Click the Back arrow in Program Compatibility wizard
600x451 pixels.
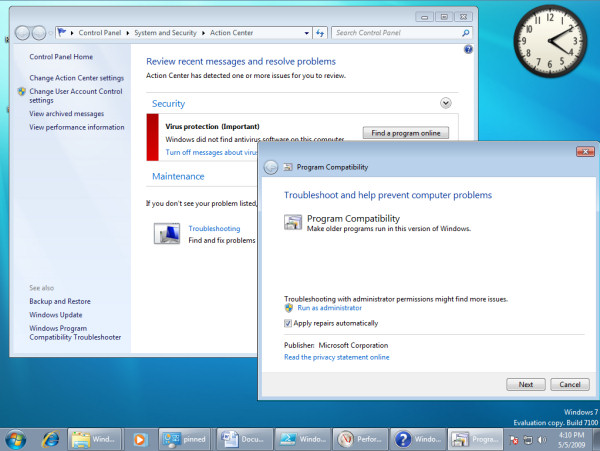[x=271, y=167]
